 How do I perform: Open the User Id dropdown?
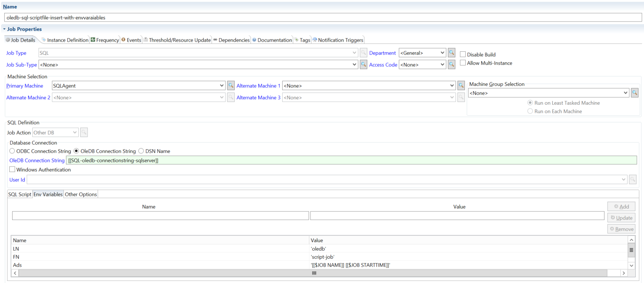623,180
